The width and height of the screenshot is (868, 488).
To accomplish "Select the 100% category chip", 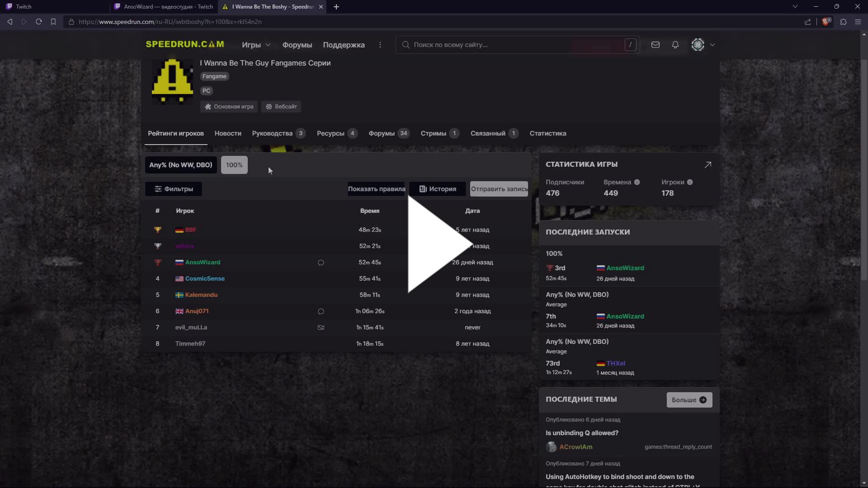I will 234,165.
